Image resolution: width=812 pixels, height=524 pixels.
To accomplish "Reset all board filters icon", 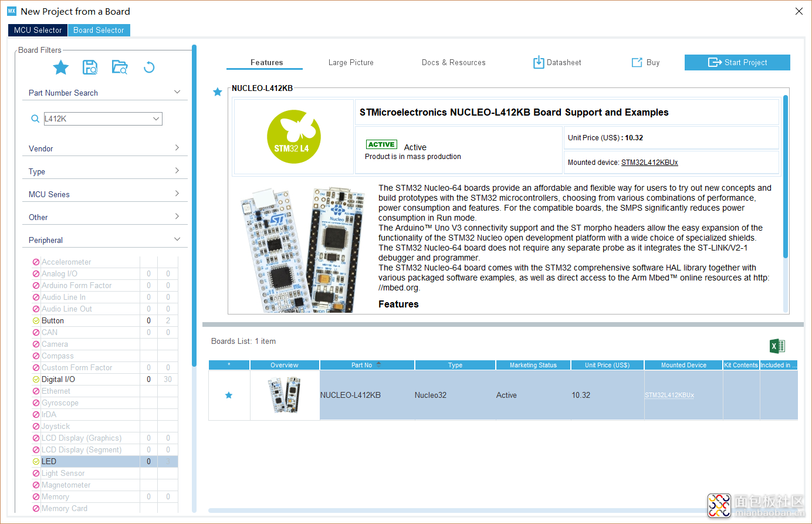I will (x=149, y=67).
